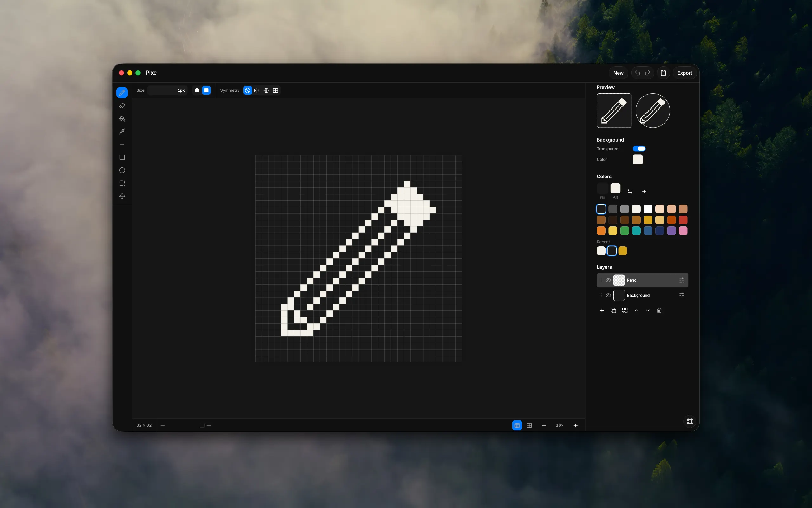Select the Background layer row
This screenshot has width=812, height=508.
(642, 295)
